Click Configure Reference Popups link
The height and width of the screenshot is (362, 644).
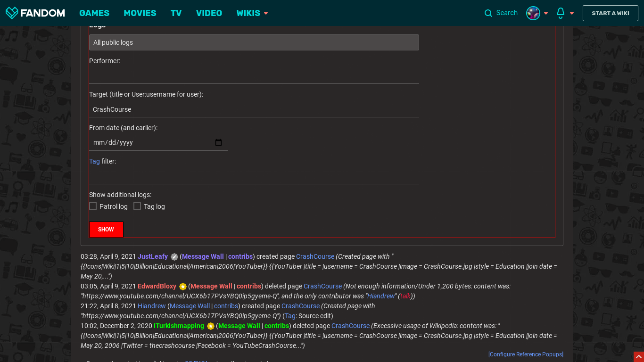click(x=526, y=354)
